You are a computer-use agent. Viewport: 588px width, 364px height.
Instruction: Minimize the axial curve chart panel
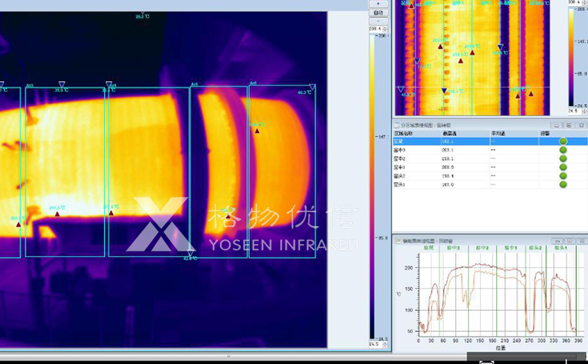coord(557,241)
